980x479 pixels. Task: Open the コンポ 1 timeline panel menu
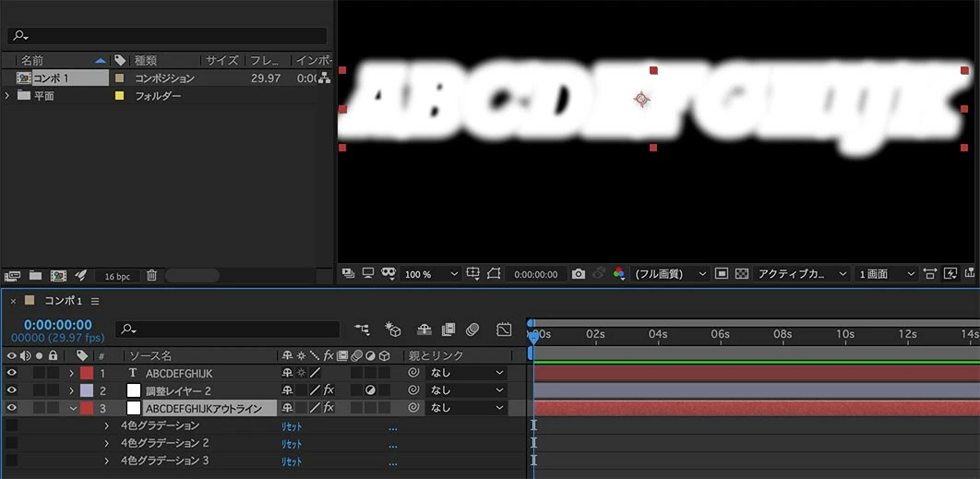[95, 301]
